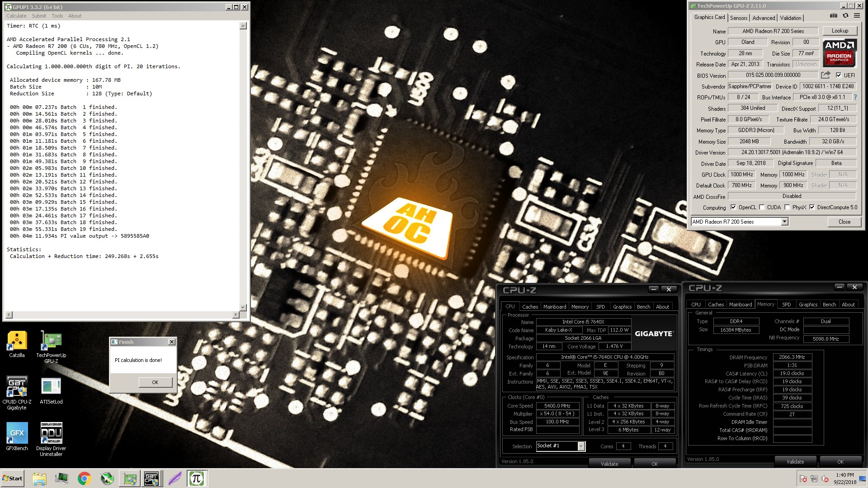Click Validate in the right CPU-Z Memory window
868x488 pixels.
[795, 462]
